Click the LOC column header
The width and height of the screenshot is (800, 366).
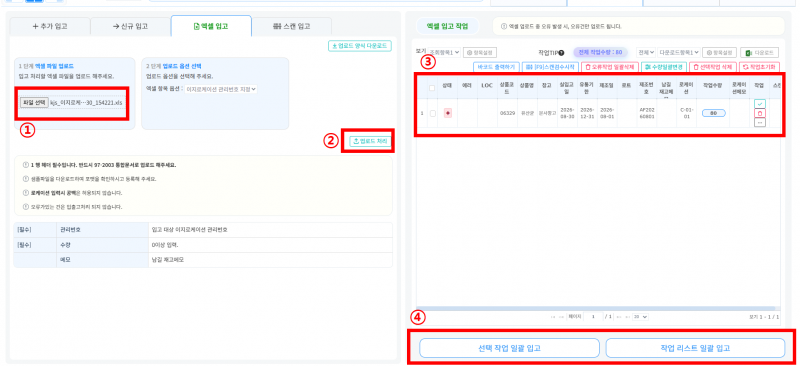click(x=487, y=86)
